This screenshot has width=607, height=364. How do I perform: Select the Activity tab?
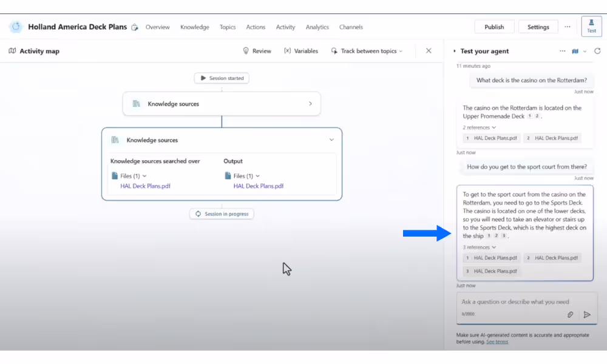[x=286, y=27]
